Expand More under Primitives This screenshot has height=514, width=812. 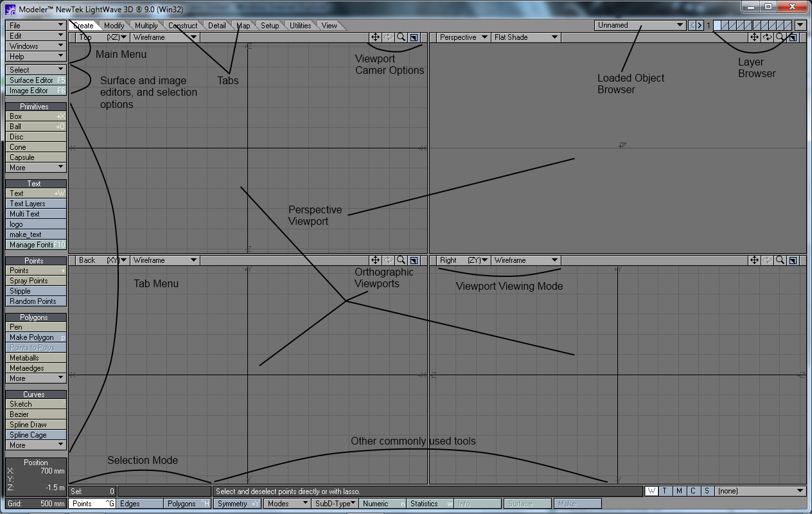[36, 168]
